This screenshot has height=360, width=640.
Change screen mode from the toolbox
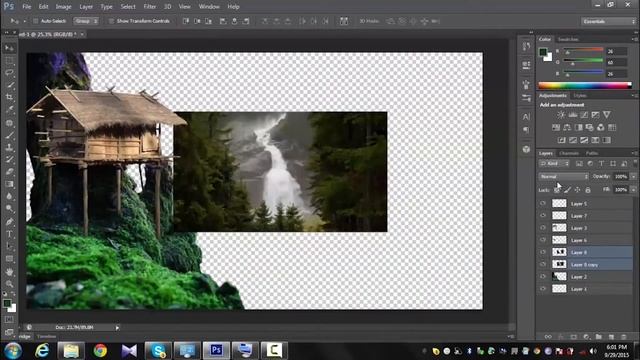(x=9, y=332)
